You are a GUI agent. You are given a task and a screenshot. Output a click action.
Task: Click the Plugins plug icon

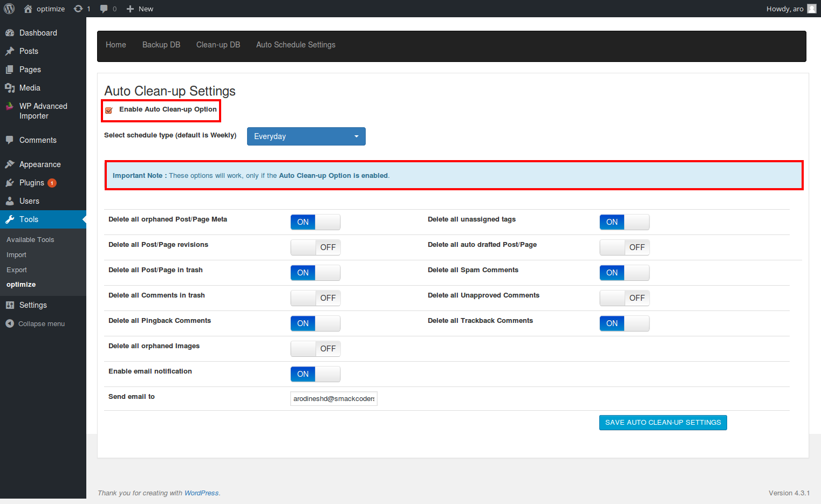(10, 183)
